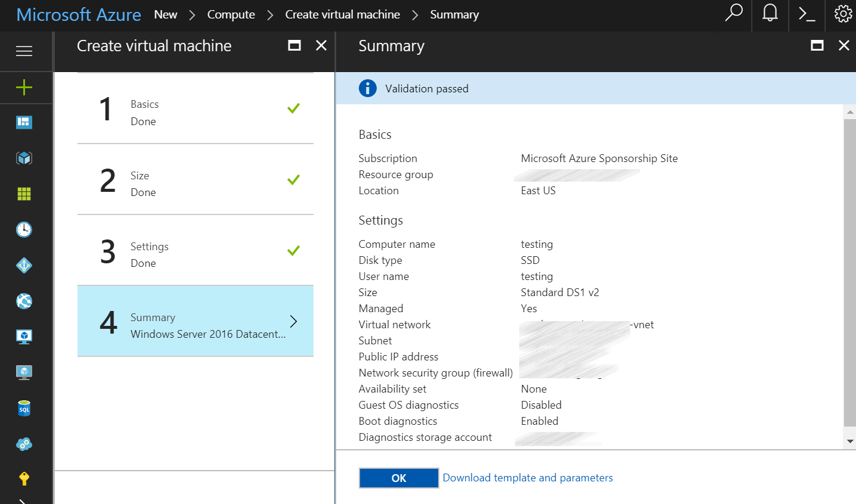The height and width of the screenshot is (504, 856).
Task: Click the scrollbar up arrow in Summary
Action: [x=850, y=111]
